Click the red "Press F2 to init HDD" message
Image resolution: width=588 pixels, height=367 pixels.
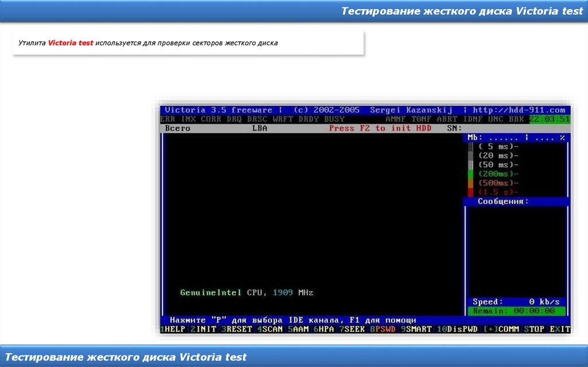pos(380,128)
